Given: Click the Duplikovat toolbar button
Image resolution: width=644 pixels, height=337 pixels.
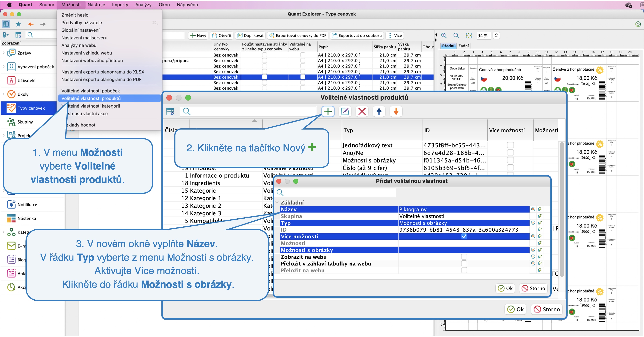Looking at the screenshot, I should pos(250,36).
